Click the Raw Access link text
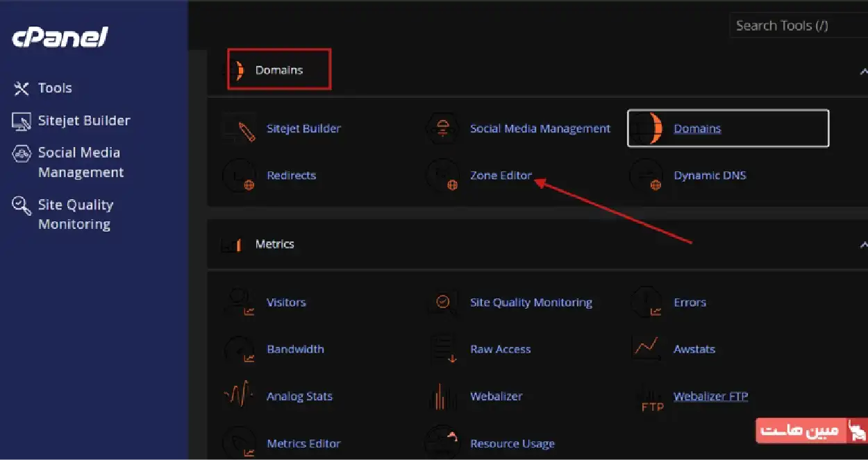This screenshot has width=868, height=460. click(500, 350)
